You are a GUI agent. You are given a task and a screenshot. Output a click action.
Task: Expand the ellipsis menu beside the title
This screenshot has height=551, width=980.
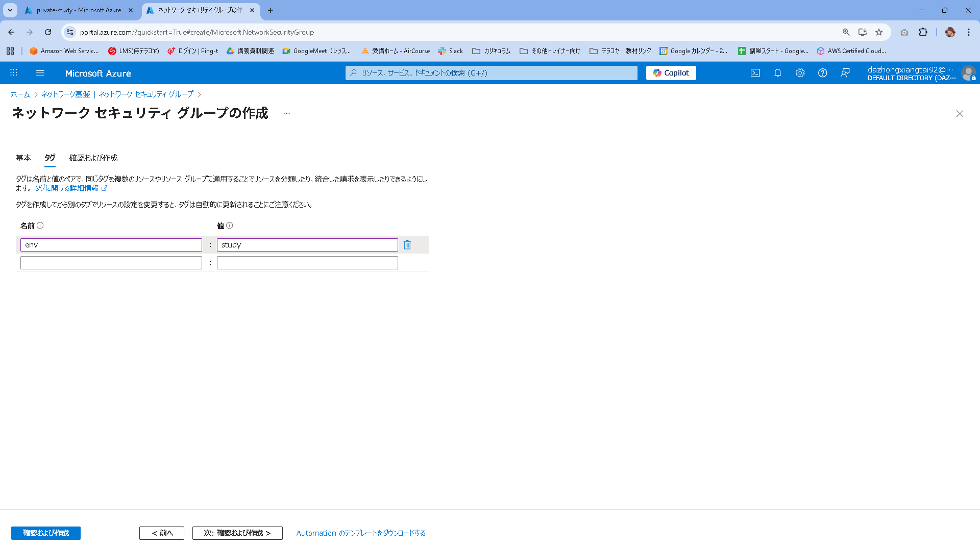pyautogui.click(x=286, y=113)
